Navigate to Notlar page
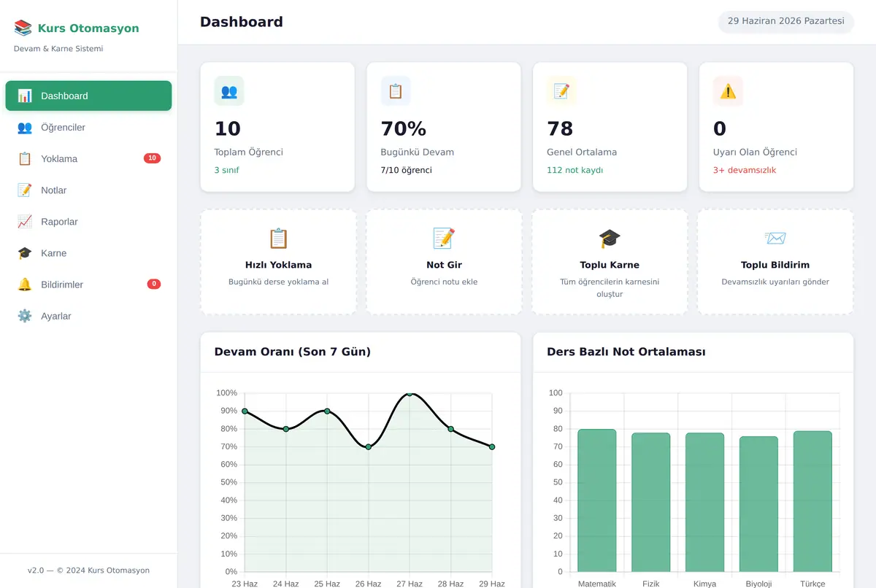This screenshot has height=588, width=876. click(x=88, y=190)
